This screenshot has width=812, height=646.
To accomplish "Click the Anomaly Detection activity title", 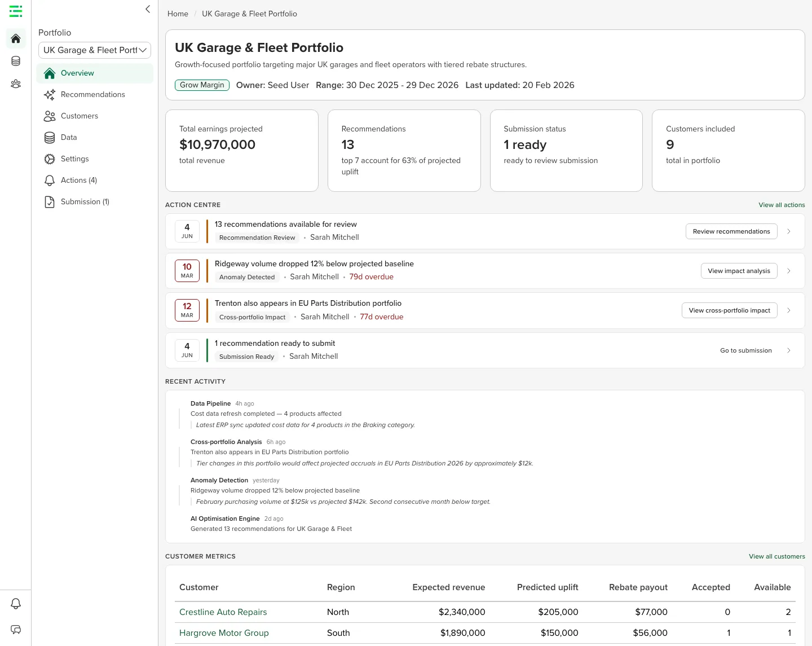I will (x=219, y=480).
